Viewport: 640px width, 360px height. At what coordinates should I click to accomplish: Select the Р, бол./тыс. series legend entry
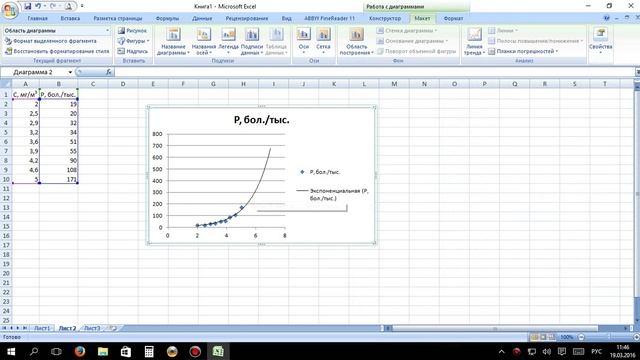tap(320, 172)
